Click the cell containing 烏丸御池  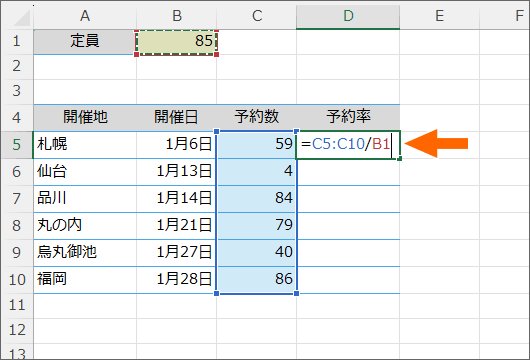(85, 253)
